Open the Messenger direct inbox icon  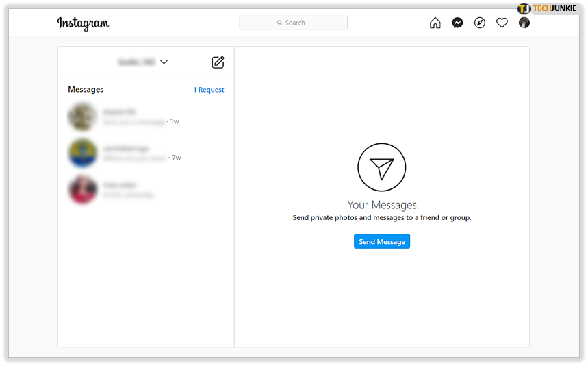click(x=457, y=23)
